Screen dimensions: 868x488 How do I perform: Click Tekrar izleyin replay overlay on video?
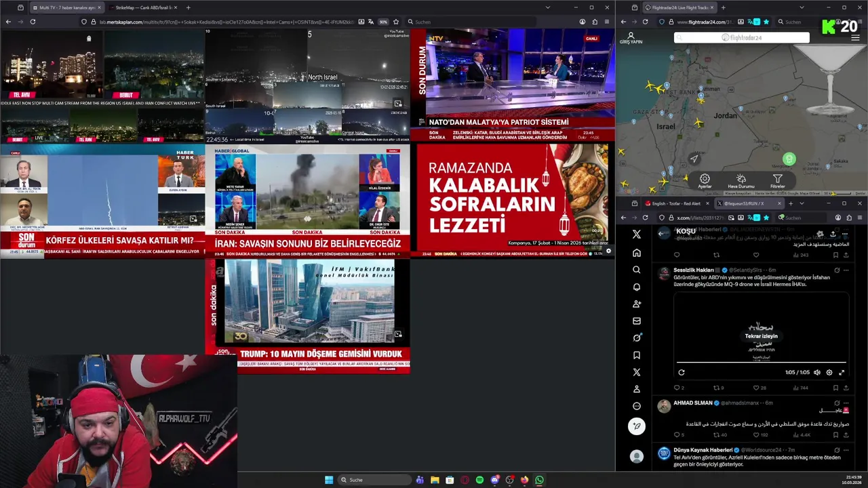pos(761,336)
